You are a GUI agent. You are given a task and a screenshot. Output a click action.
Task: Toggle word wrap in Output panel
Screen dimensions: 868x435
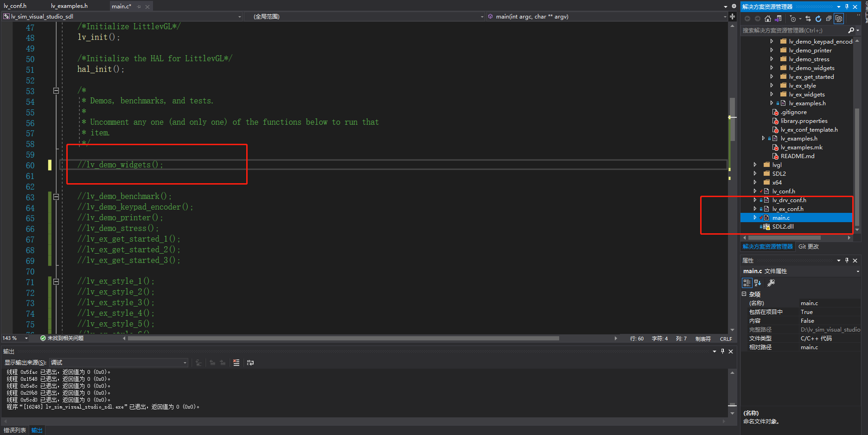[250, 363]
